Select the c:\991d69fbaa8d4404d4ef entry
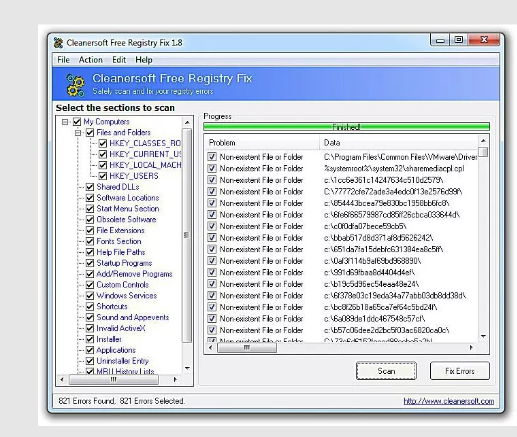The image size is (517, 437). pyautogui.click(x=369, y=273)
